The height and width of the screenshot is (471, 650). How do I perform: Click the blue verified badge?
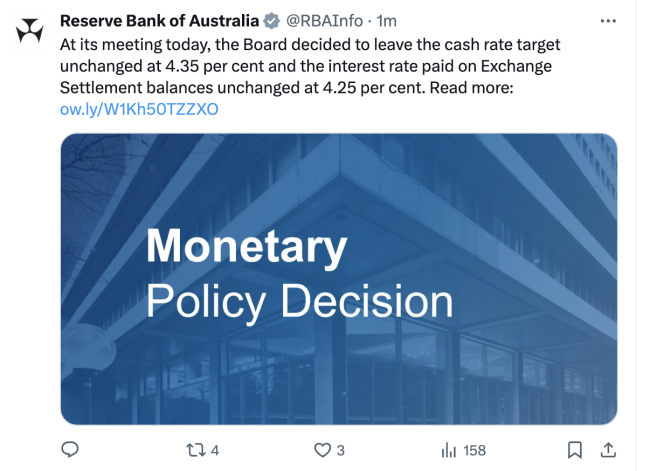(x=270, y=21)
